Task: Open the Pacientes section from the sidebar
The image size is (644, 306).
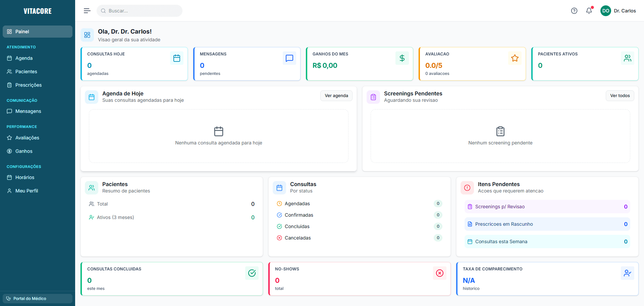Action: [x=26, y=72]
